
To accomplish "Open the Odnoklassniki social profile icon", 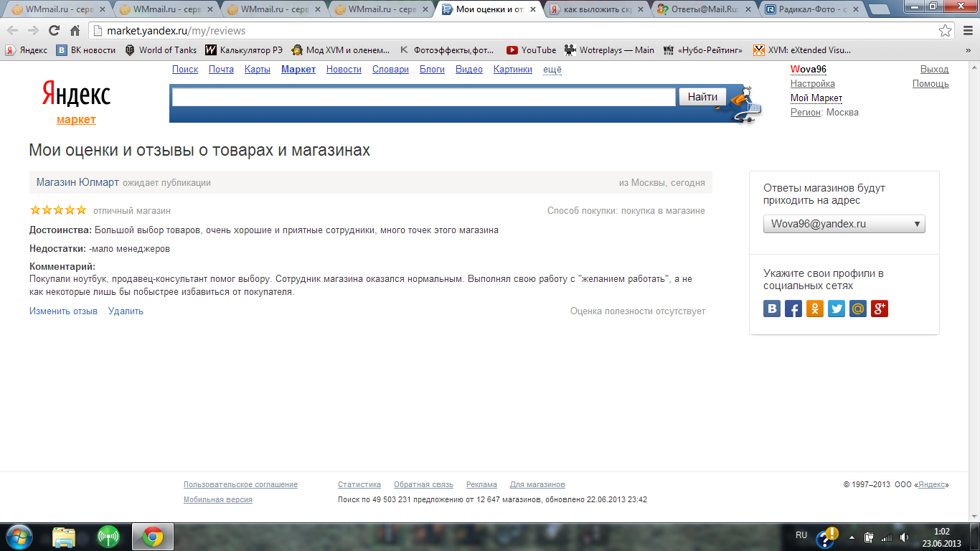I will point(815,309).
